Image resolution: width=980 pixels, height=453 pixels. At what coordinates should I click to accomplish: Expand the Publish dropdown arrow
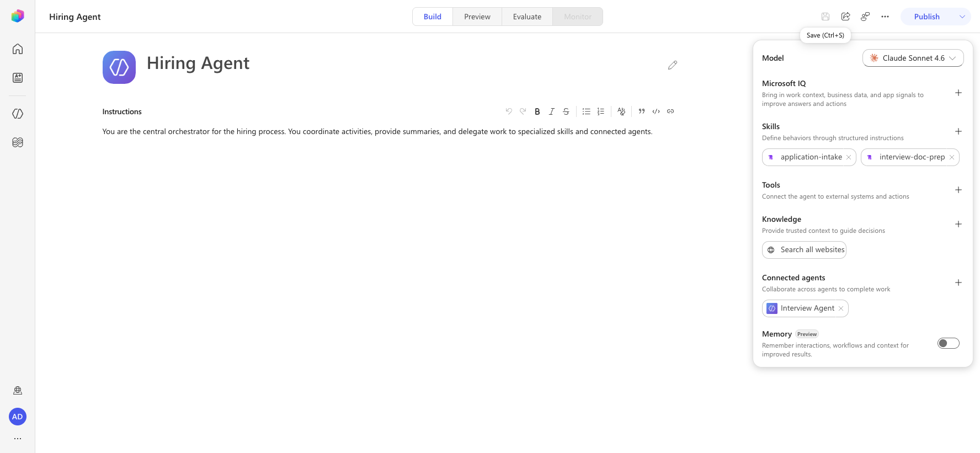[x=962, y=17]
